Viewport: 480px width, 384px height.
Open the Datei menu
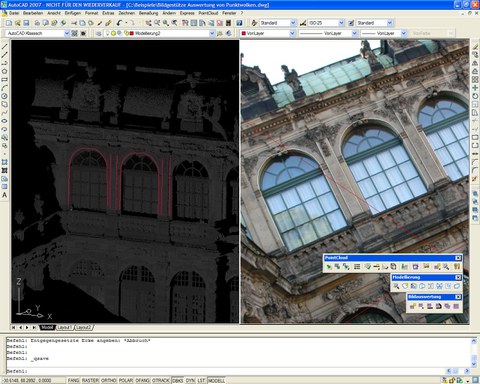(14, 13)
